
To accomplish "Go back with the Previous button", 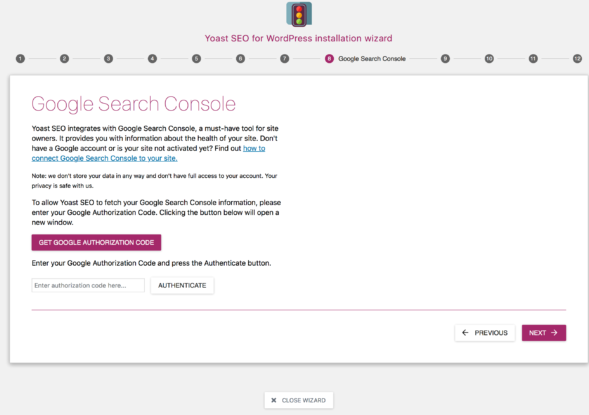I will pyautogui.click(x=485, y=333).
